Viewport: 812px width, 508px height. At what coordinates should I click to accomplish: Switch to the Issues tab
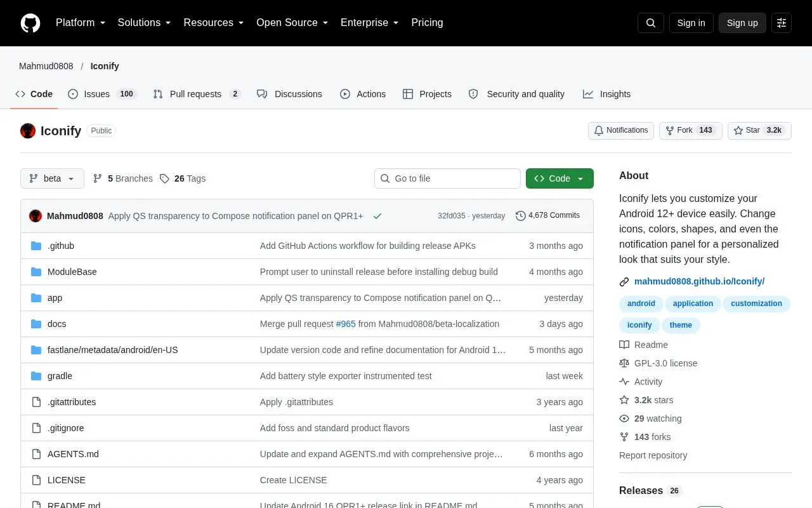click(102, 94)
